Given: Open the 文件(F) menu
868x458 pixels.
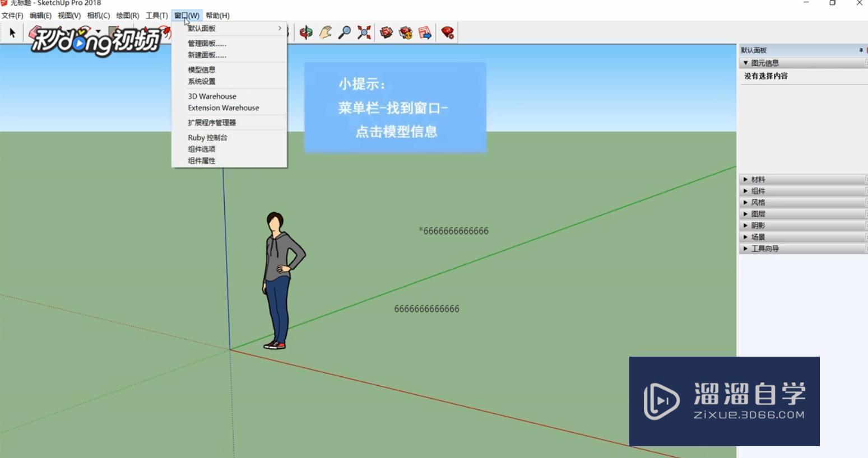Looking at the screenshot, I should [x=12, y=16].
